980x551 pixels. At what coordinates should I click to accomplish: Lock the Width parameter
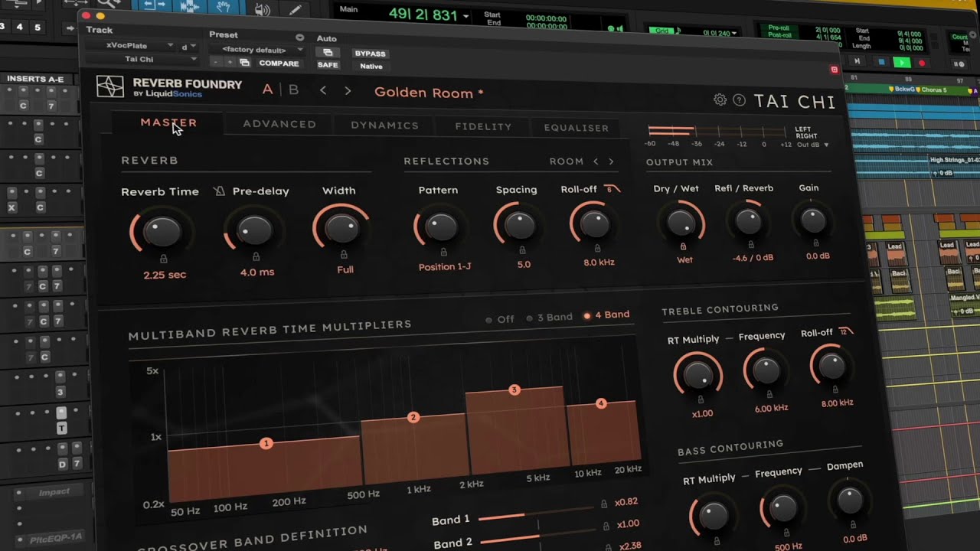(x=344, y=255)
